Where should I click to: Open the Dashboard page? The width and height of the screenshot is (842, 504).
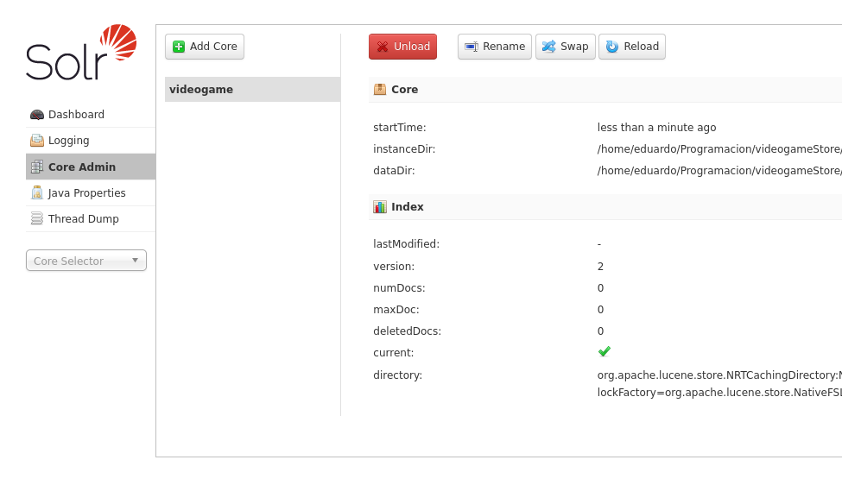(76, 115)
